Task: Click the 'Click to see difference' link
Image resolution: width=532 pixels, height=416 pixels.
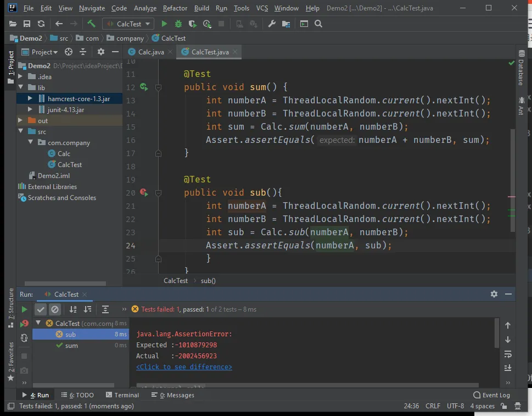Action: coord(184,367)
